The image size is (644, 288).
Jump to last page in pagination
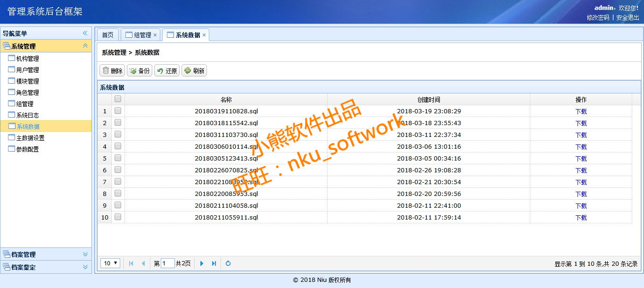pyautogui.click(x=214, y=263)
